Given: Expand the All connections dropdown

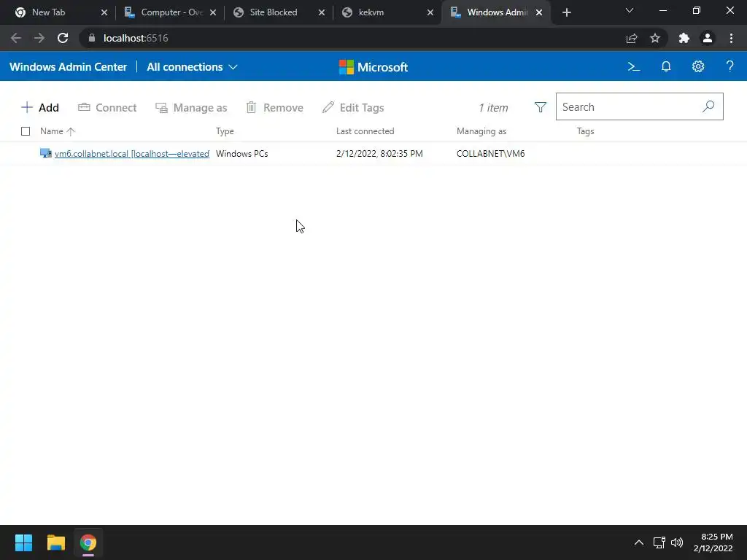Looking at the screenshot, I should [x=192, y=66].
